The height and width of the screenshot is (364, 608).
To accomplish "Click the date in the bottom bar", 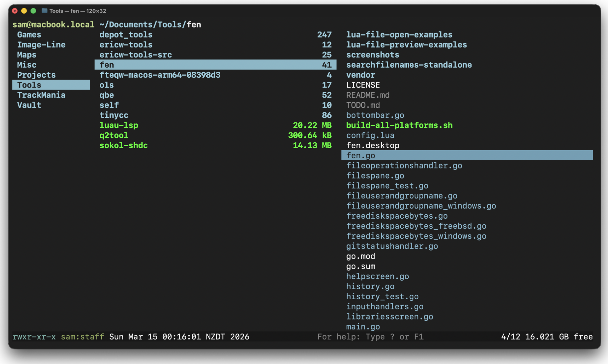I will coord(179,337).
